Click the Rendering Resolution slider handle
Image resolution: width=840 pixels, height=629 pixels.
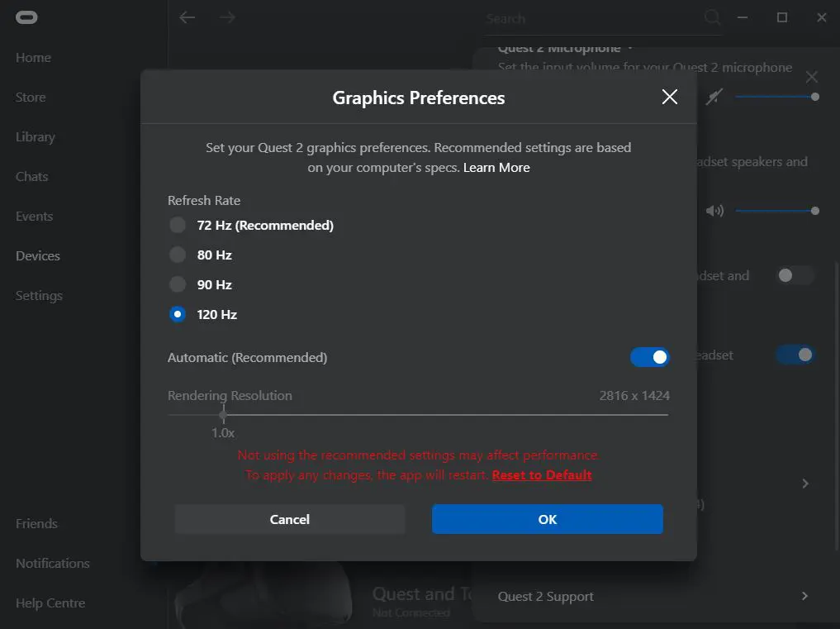click(x=223, y=414)
